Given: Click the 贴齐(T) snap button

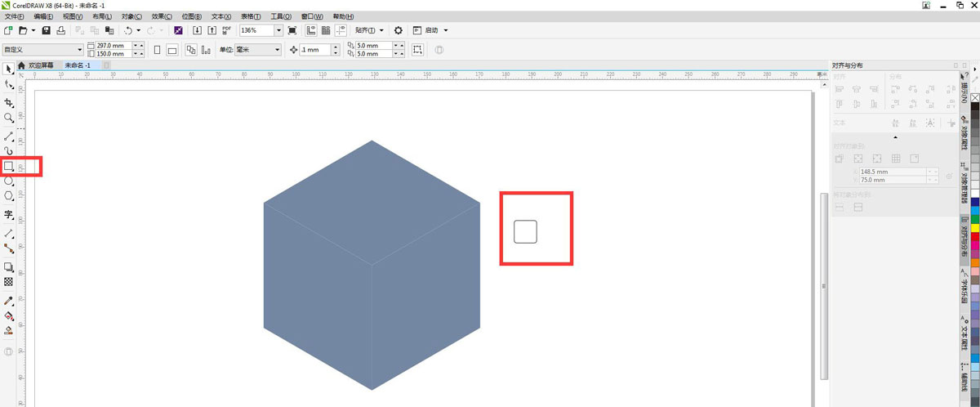Looking at the screenshot, I should [x=369, y=30].
